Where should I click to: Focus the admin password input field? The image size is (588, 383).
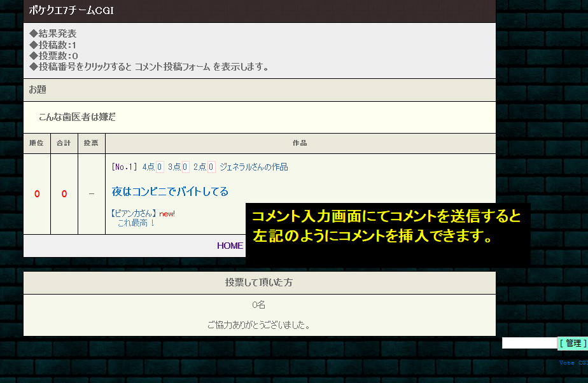point(529,344)
